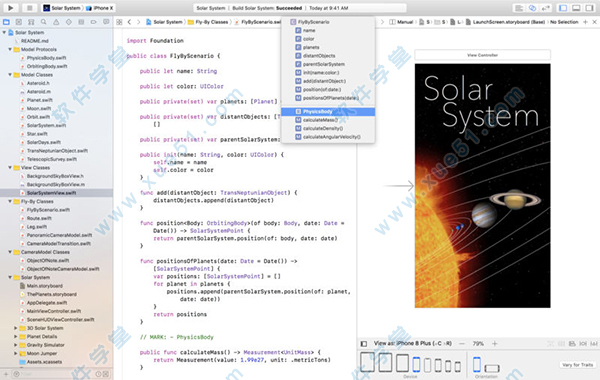Switch to the Assistant editor
Screen dimensions: 600x380
point(532,8)
